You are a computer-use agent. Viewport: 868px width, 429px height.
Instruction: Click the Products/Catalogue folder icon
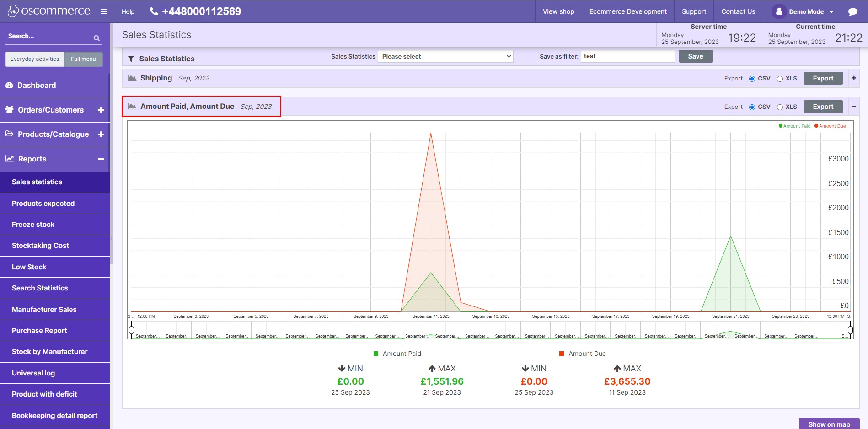pyautogui.click(x=9, y=134)
